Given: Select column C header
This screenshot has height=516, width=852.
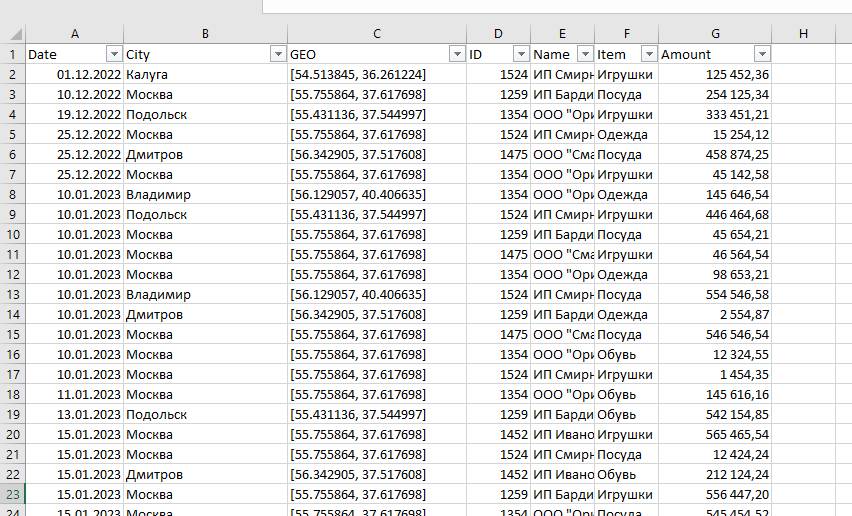Looking at the screenshot, I should [x=377, y=34].
